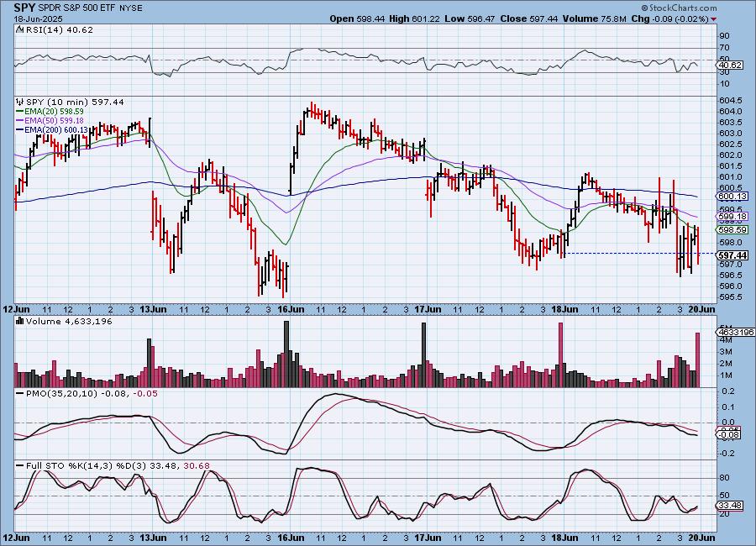
Task: Click the 604.5 price axis label
Action: point(731,100)
